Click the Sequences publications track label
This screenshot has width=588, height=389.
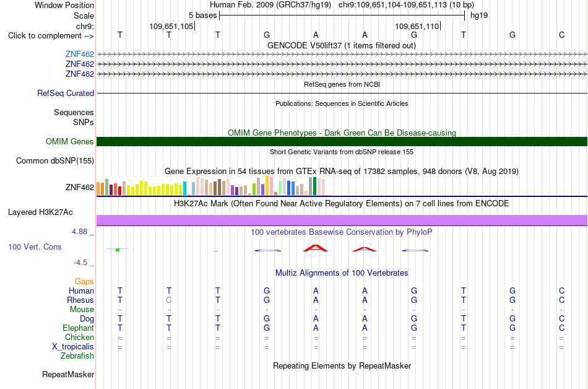(74, 113)
